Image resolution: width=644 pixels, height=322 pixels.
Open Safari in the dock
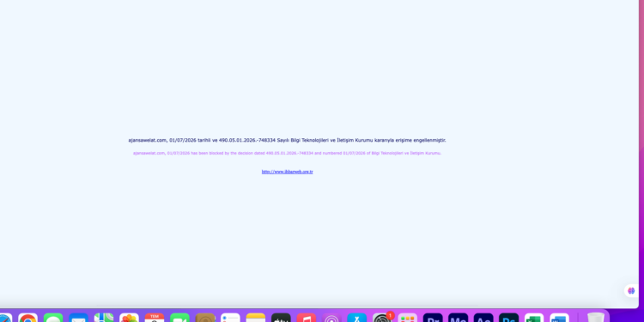[x=5, y=318]
